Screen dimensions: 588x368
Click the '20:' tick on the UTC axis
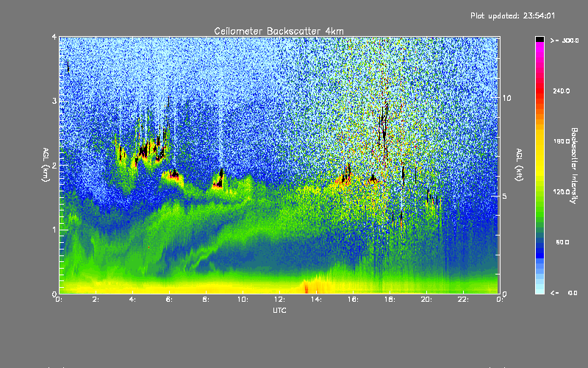tap(427, 300)
